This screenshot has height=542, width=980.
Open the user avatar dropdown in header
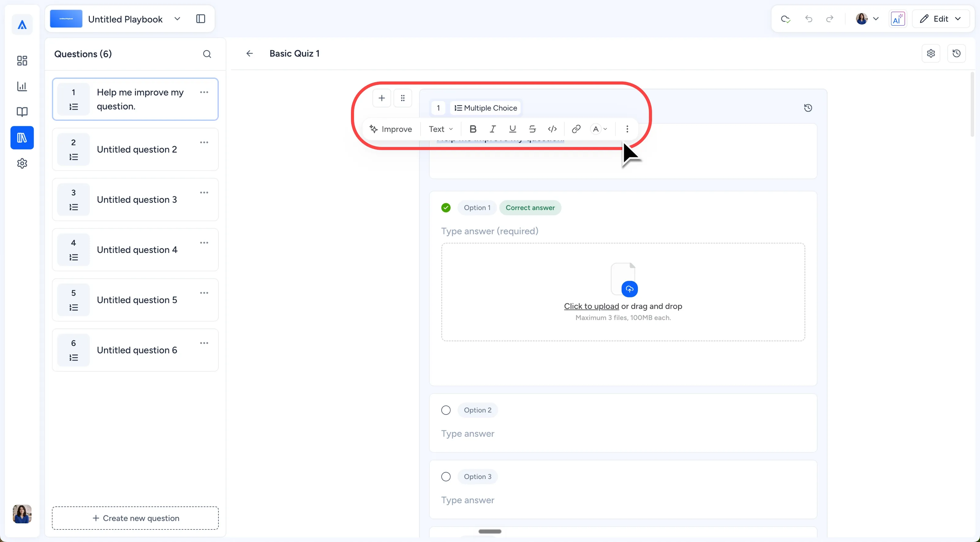(x=867, y=19)
